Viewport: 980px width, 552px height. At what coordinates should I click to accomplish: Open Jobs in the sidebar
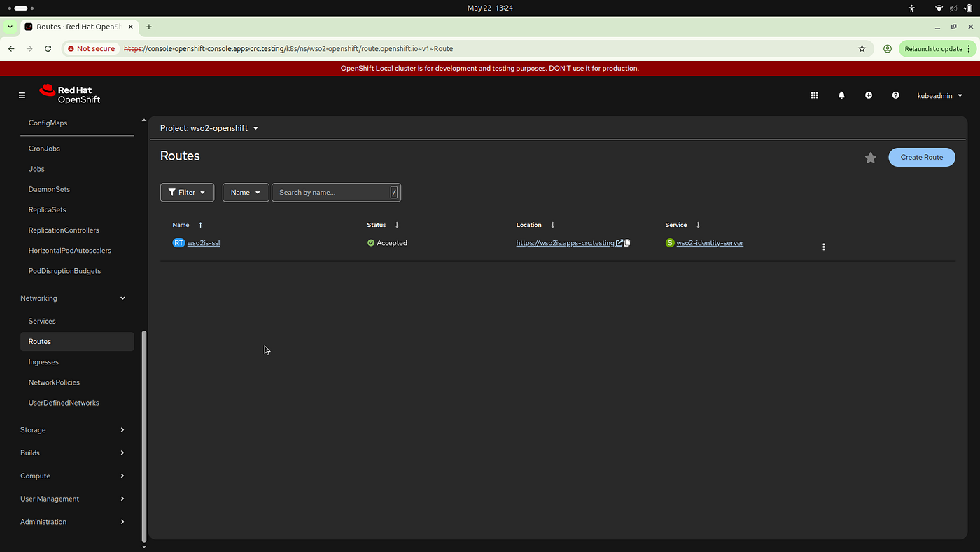pyautogui.click(x=36, y=169)
